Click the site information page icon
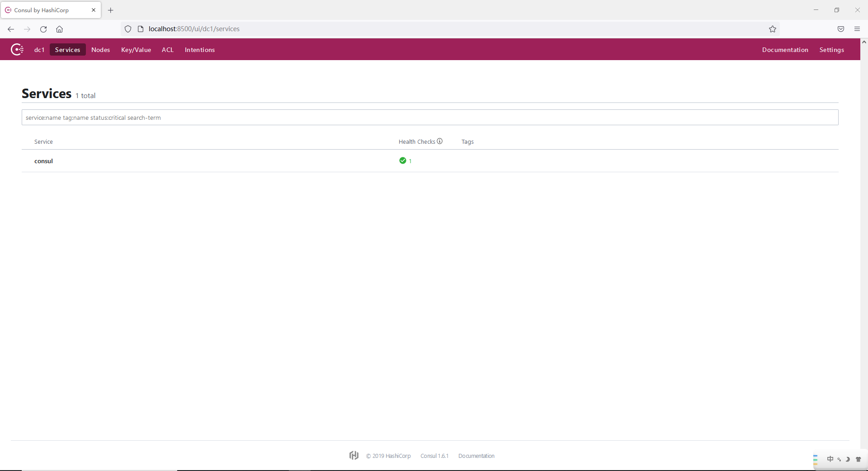Screen dimensions: 868x471 pyautogui.click(x=141, y=29)
